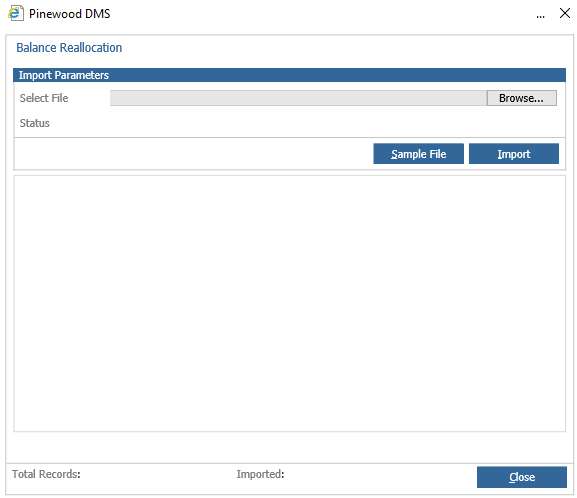Click the Balance Reallocation heading
This screenshot has height=498, width=577.
coord(69,48)
